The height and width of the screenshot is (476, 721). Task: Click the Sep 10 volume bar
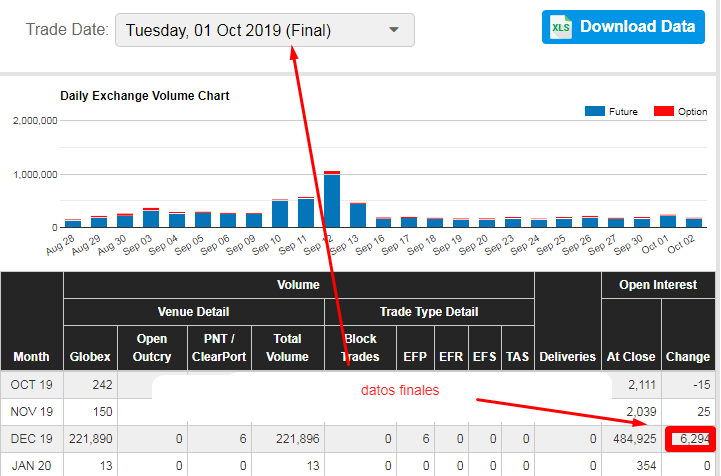tap(280, 213)
